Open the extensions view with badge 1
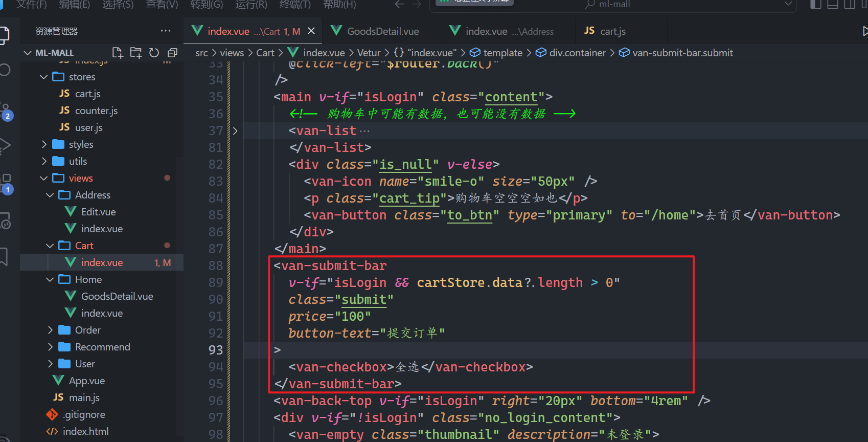 (5, 184)
